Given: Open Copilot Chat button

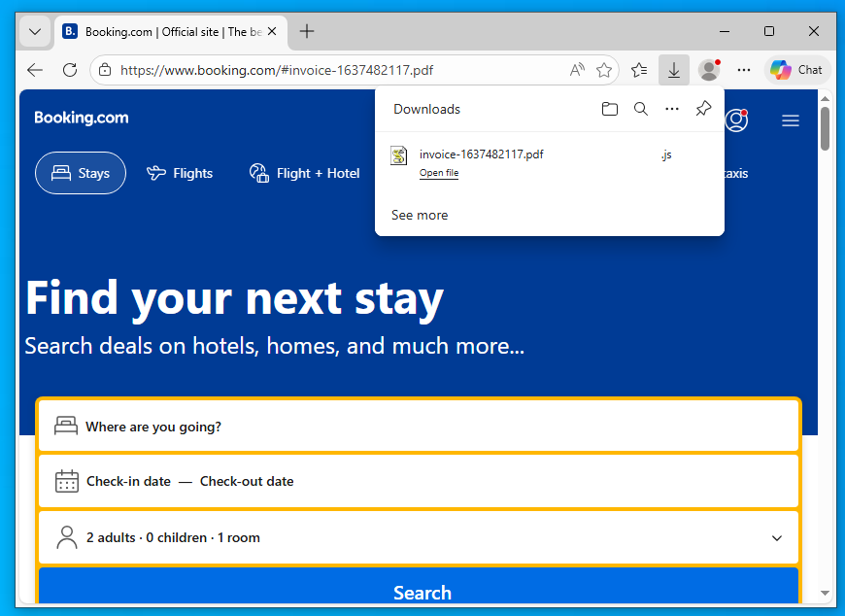Looking at the screenshot, I should 797,70.
